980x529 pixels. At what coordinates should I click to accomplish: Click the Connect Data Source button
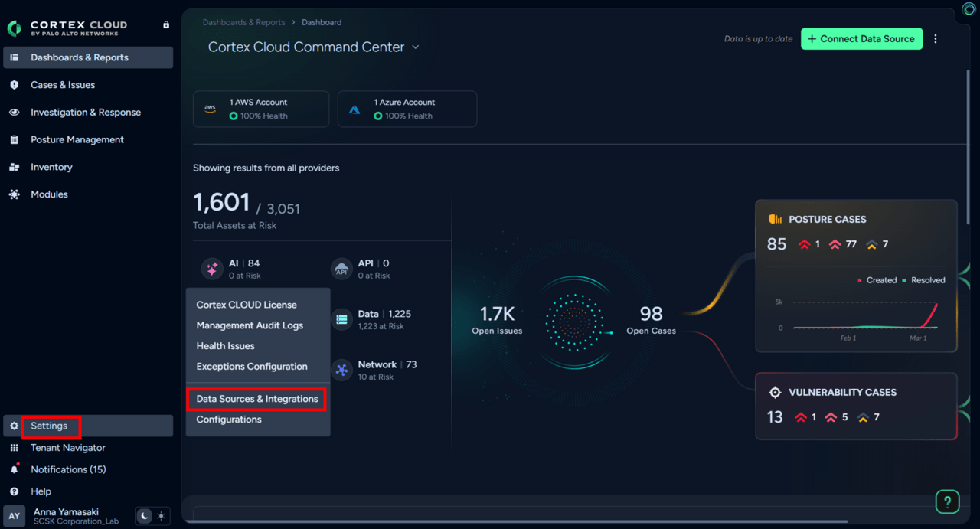[x=861, y=39]
